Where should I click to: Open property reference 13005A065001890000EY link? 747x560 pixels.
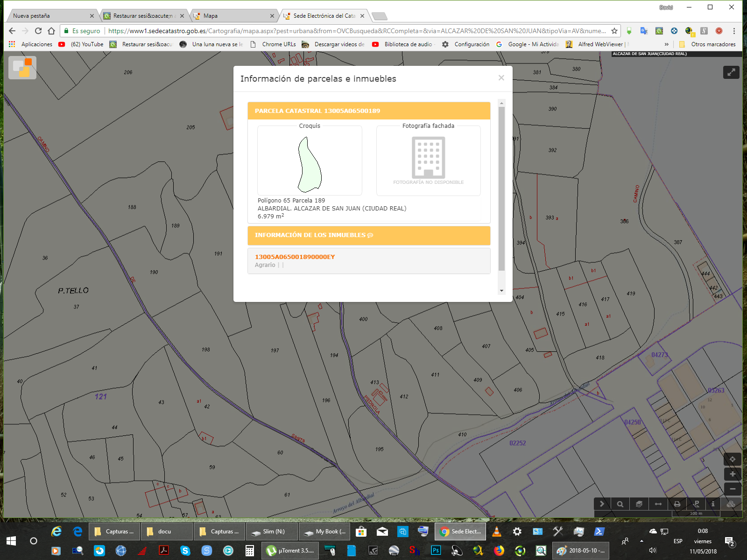pos(295,257)
